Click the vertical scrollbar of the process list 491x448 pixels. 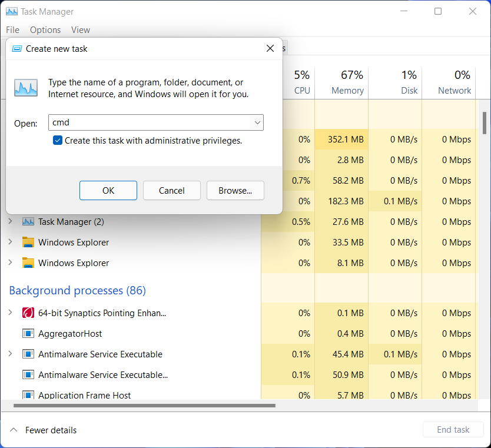tap(485, 122)
